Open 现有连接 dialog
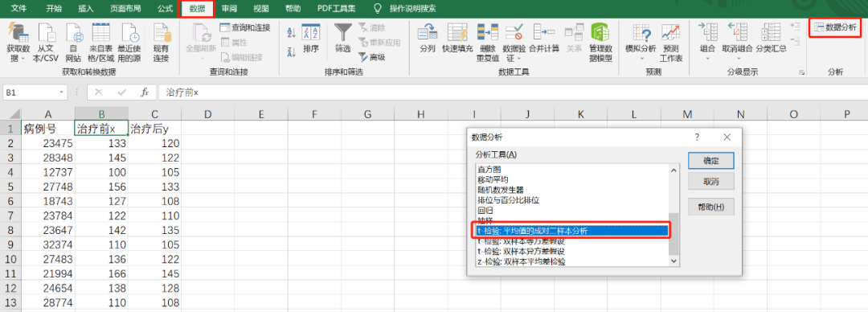The height and width of the screenshot is (312, 868). pyautogui.click(x=161, y=43)
